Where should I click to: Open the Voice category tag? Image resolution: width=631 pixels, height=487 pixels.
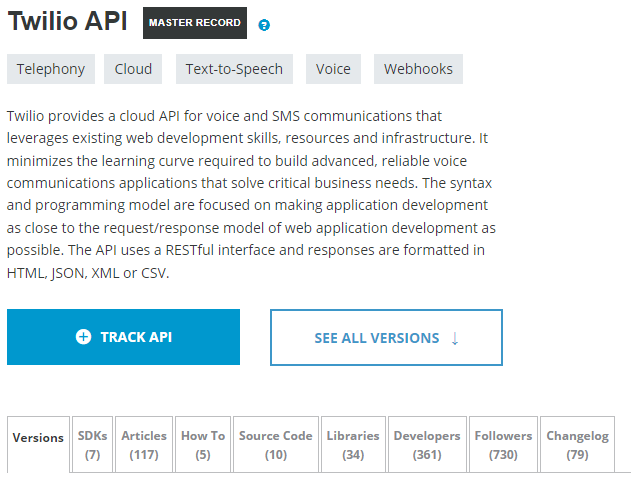(x=333, y=69)
